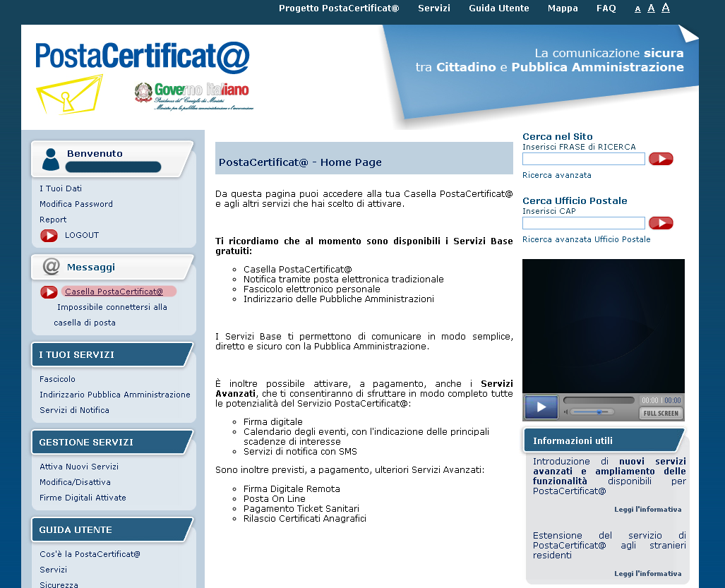This screenshot has width=725, height=588.
Task: Open Indirizzario Pubblica Amministrazione link
Action: [x=114, y=395]
